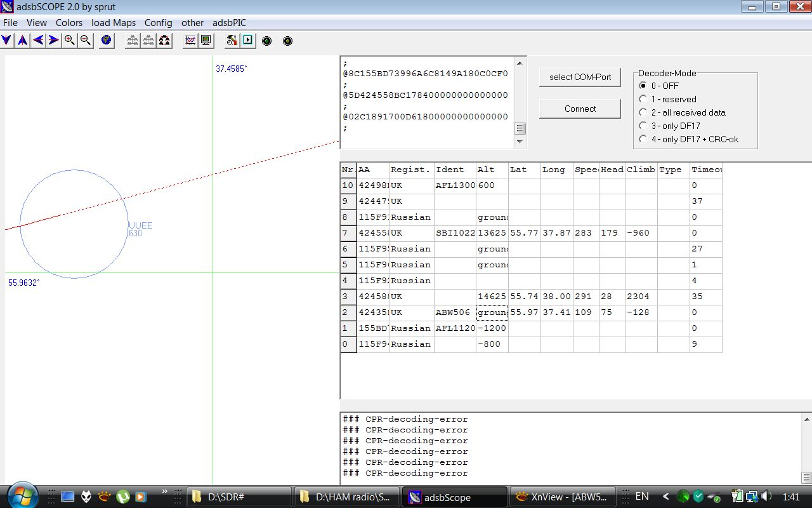Screen dimensions: 812x508
Task: Select the AFL1120 ident cell
Action: [455, 328]
